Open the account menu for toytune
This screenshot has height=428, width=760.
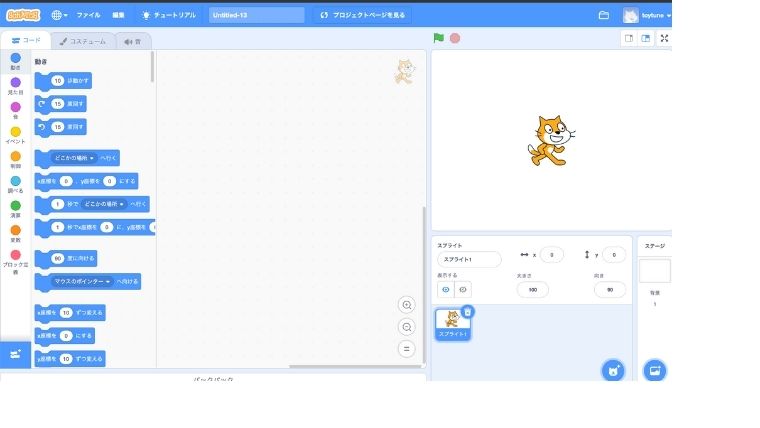647,16
